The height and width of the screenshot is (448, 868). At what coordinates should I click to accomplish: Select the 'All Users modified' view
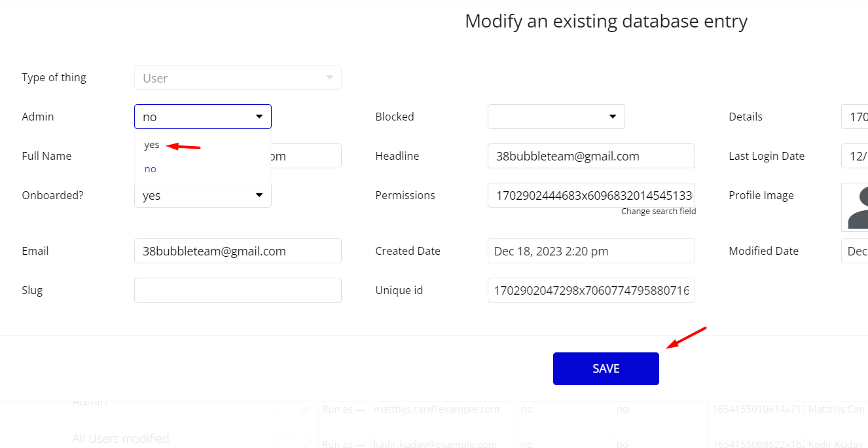click(120, 438)
